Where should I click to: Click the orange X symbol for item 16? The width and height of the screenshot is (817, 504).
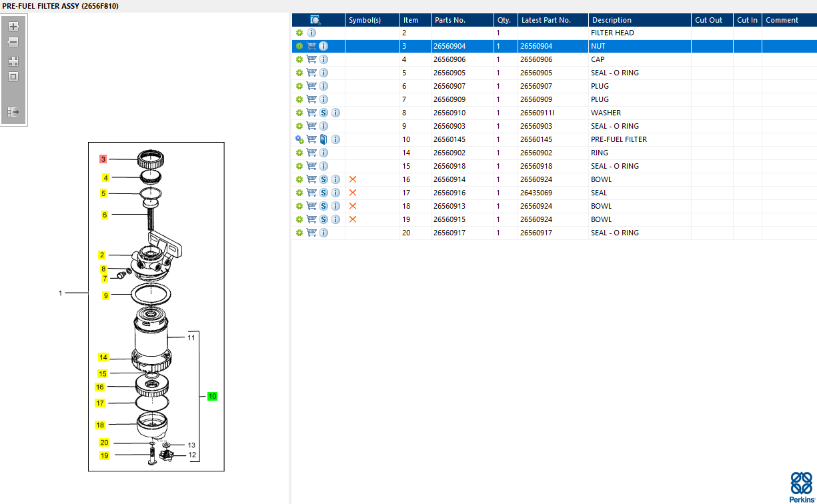pos(353,179)
